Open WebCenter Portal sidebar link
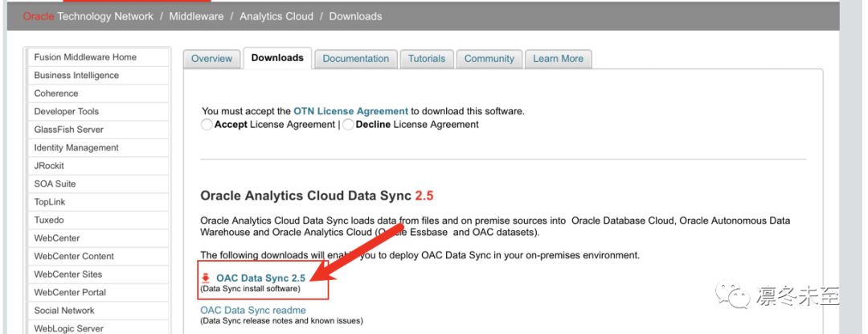Screen dimensions: 868x334 pos(98,292)
